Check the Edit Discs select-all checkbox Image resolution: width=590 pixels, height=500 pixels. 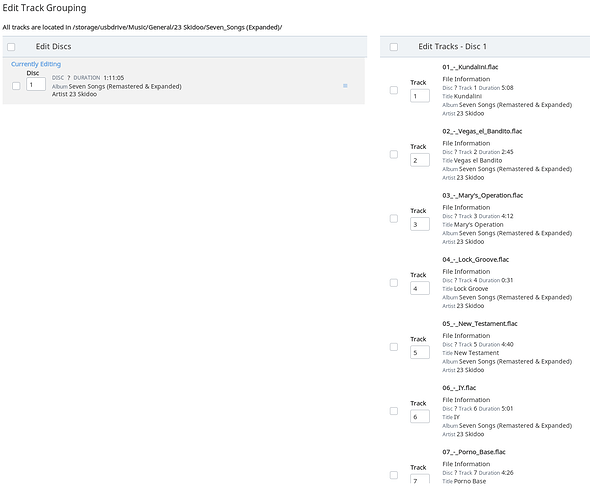pos(11,47)
